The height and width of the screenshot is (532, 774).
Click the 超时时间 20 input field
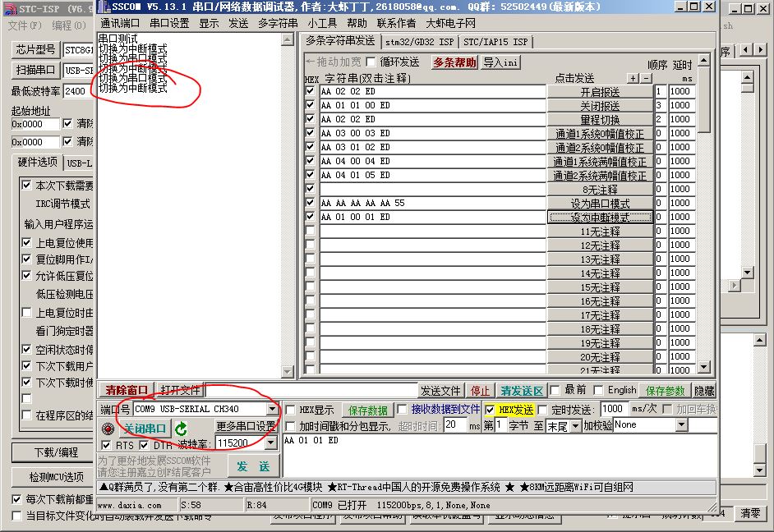point(455,424)
